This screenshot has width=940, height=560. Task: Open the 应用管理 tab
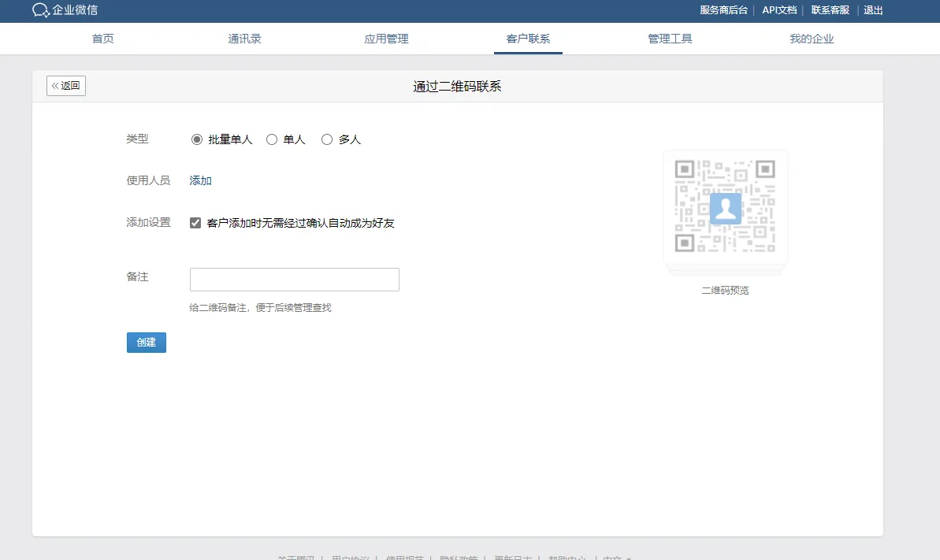pyautogui.click(x=386, y=39)
